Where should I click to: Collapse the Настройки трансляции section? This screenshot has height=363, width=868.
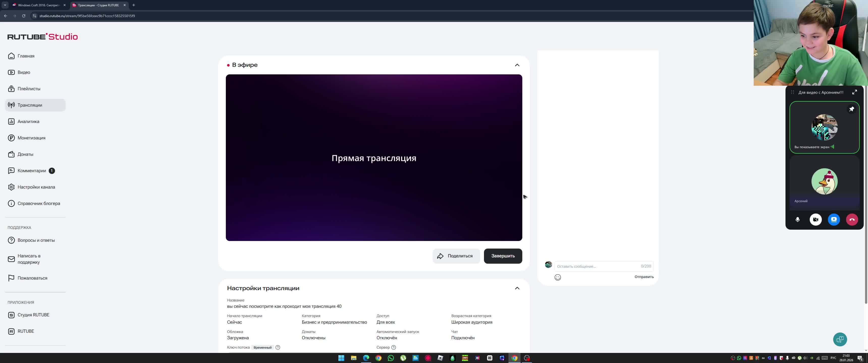[517, 288]
